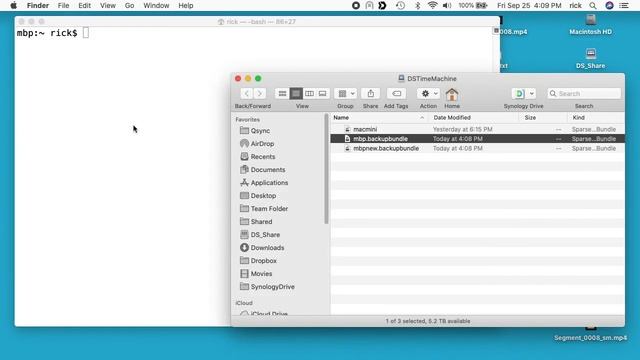Open the Edit menu
Screen dimensions: 640x360
pyautogui.click(x=84, y=6)
